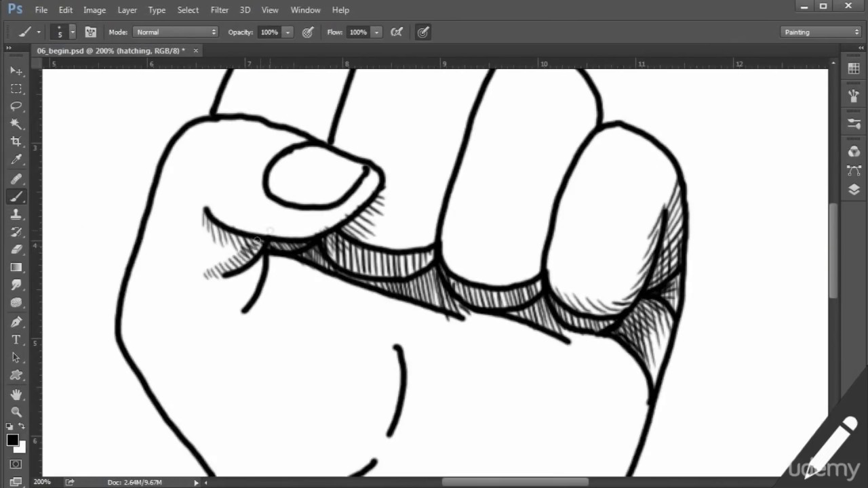
Task: Expand the Opacity slider dropdown arrow
Action: click(x=288, y=32)
